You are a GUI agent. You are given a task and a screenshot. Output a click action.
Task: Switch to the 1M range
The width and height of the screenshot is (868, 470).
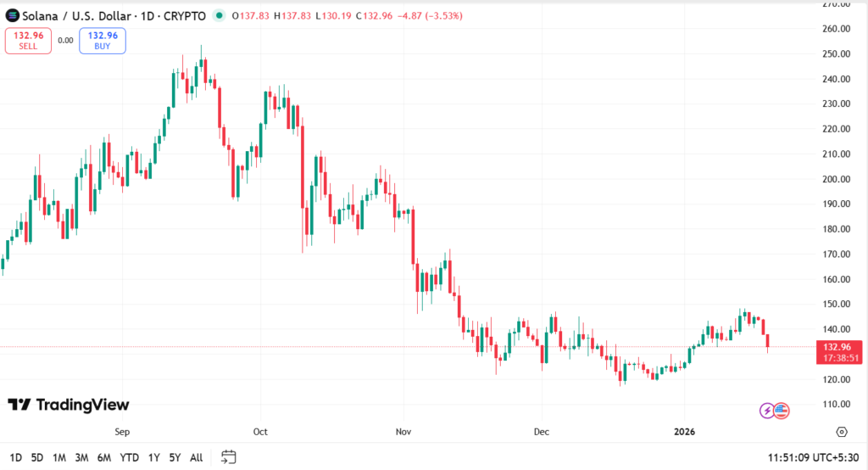59,457
